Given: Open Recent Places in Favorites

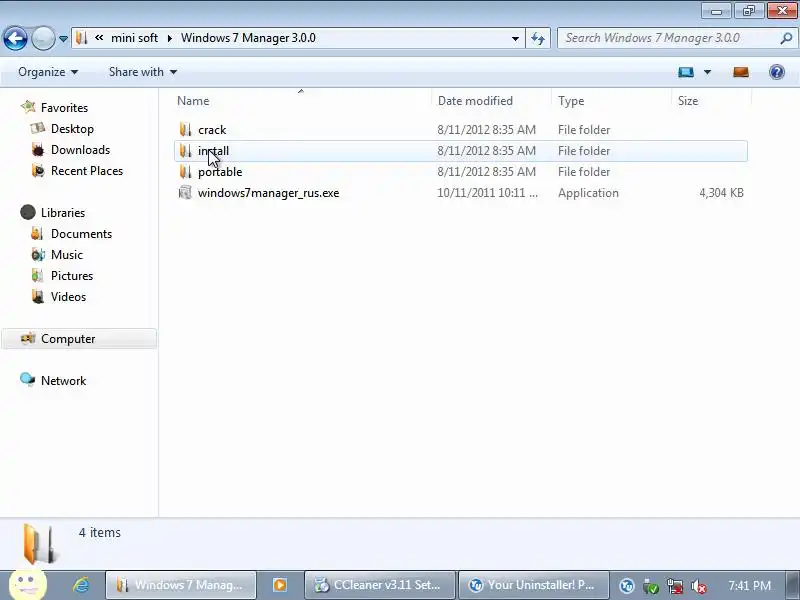Looking at the screenshot, I should coord(87,170).
